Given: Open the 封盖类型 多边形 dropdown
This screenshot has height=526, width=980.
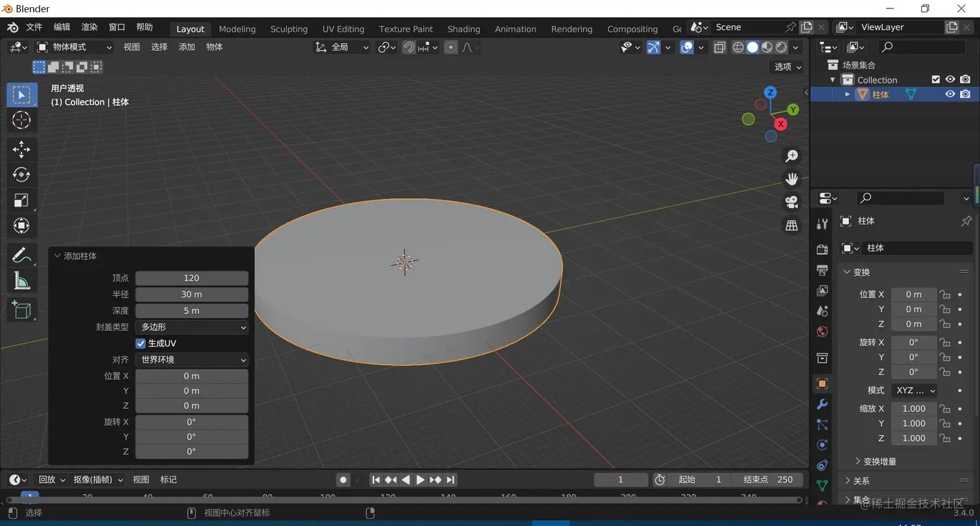Looking at the screenshot, I should click(x=192, y=327).
